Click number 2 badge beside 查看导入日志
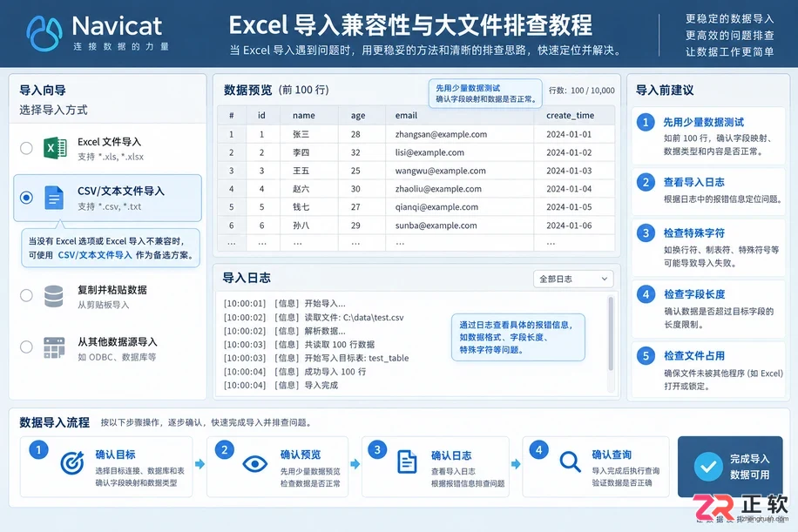 point(646,182)
